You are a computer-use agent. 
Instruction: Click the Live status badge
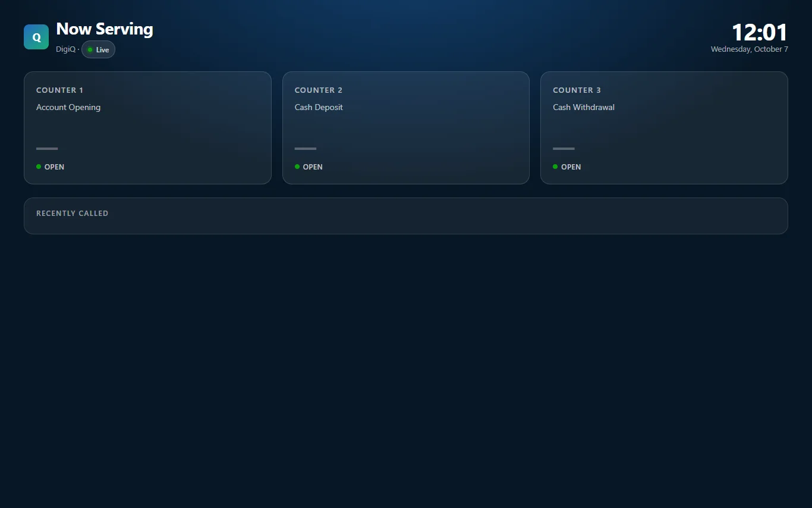tap(98, 49)
